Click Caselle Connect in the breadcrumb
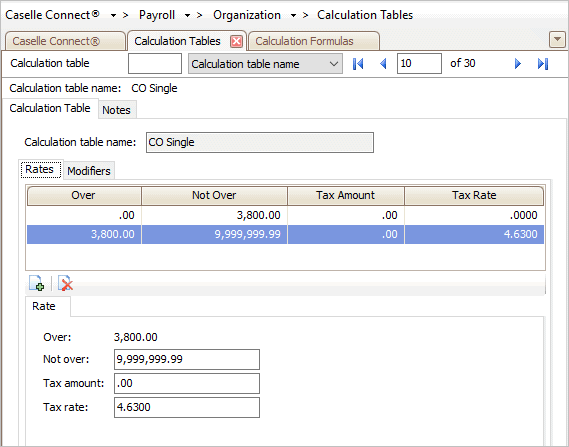The width and height of the screenshot is (569, 447). [x=52, y=15]
